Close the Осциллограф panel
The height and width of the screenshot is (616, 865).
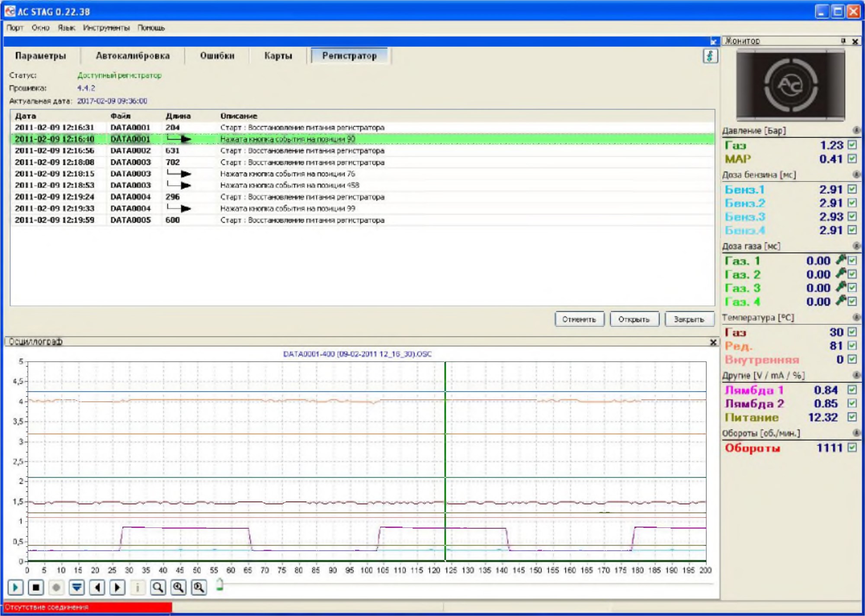(x=713, y=342)
